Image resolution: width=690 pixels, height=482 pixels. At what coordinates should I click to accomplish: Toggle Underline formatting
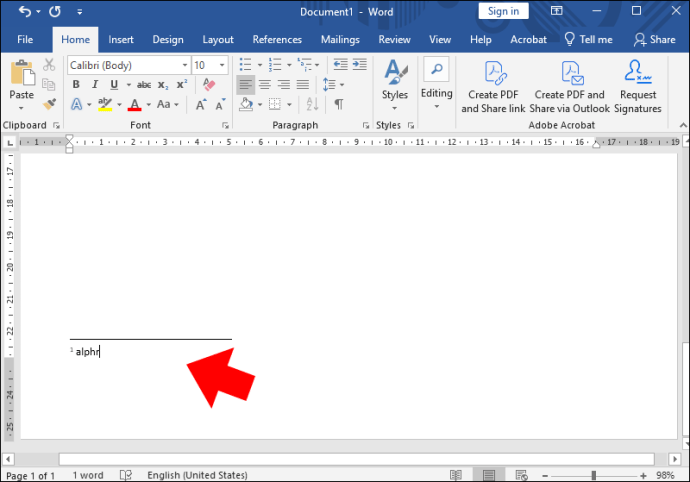coord(114,84)
